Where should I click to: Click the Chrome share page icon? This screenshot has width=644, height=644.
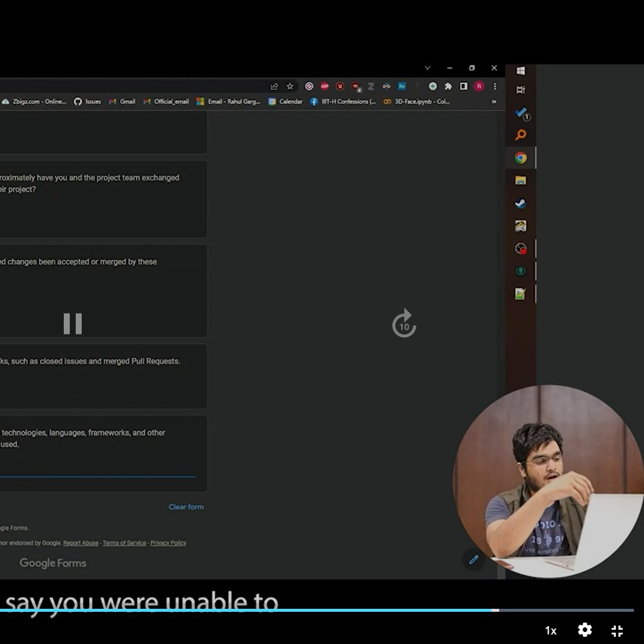(274, 86)
